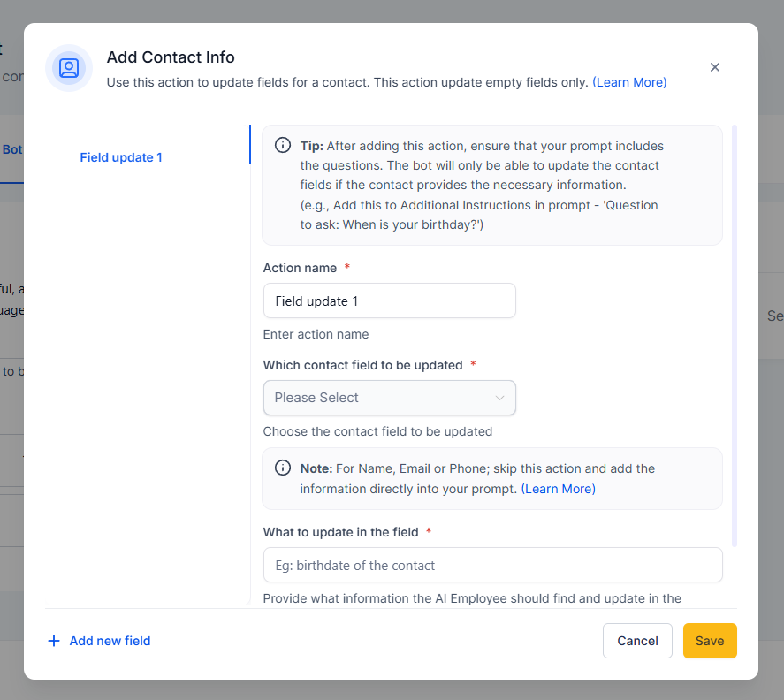Viewport: 784px width, 700px height.
Task: Click the Action name label
Action: pyautogui.click(x=300, y=267)
